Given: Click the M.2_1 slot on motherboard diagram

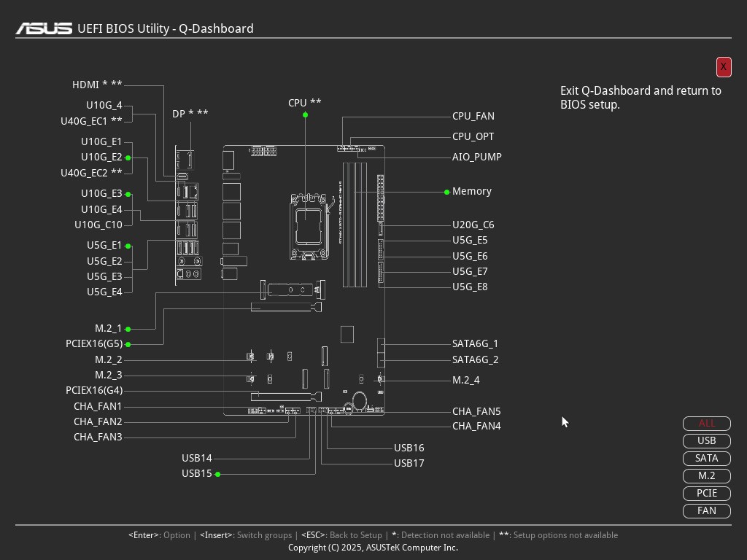Looking at the screenshot, I should [292, 290].
